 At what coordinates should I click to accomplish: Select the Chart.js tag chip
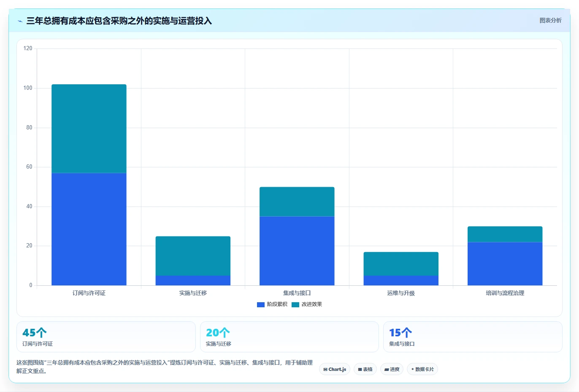[335, 369]
